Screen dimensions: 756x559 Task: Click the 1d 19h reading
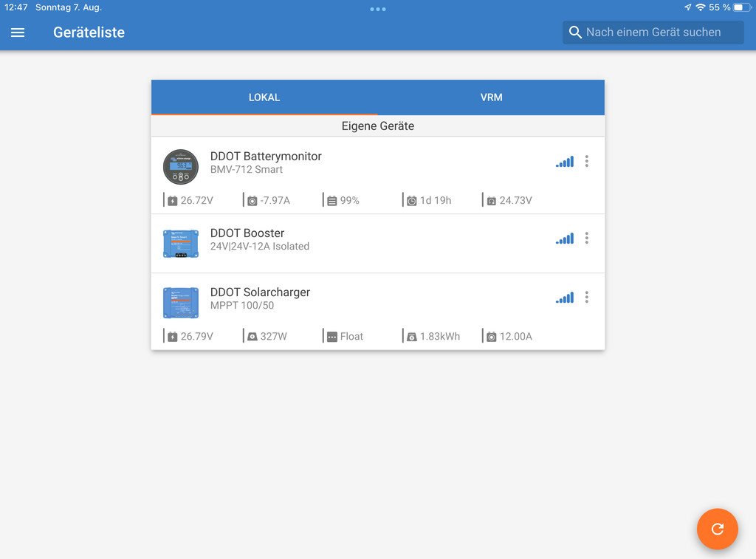(x=436, y=201)
